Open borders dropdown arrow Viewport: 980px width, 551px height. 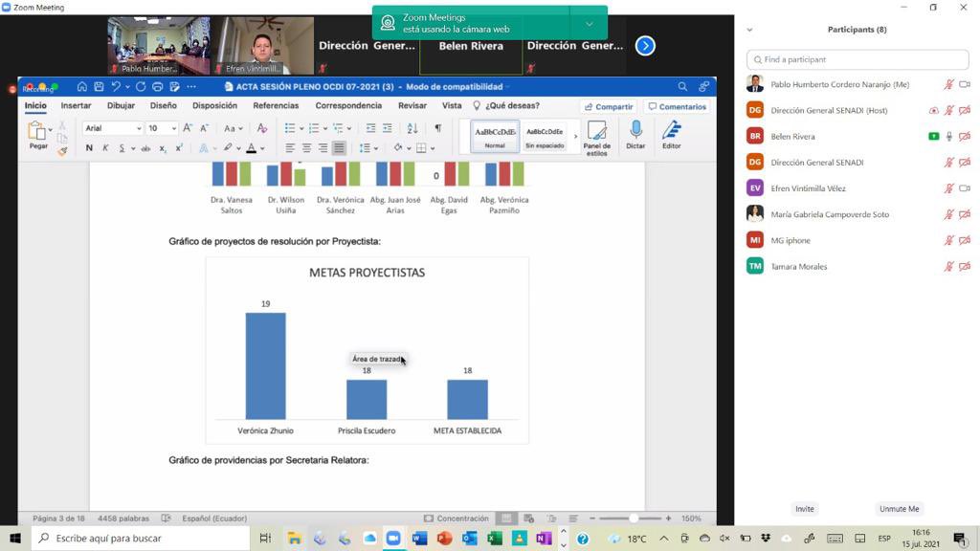click(433, 148)
